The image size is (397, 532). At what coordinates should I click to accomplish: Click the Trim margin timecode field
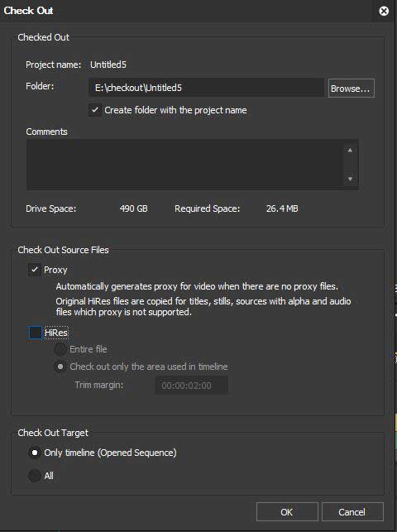coord(191,386)
